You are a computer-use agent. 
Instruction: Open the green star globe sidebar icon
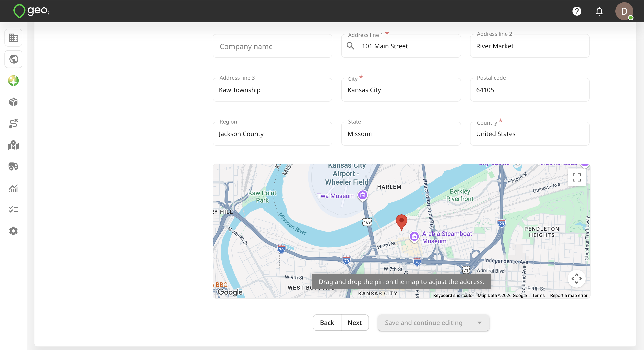pos(13,81)
